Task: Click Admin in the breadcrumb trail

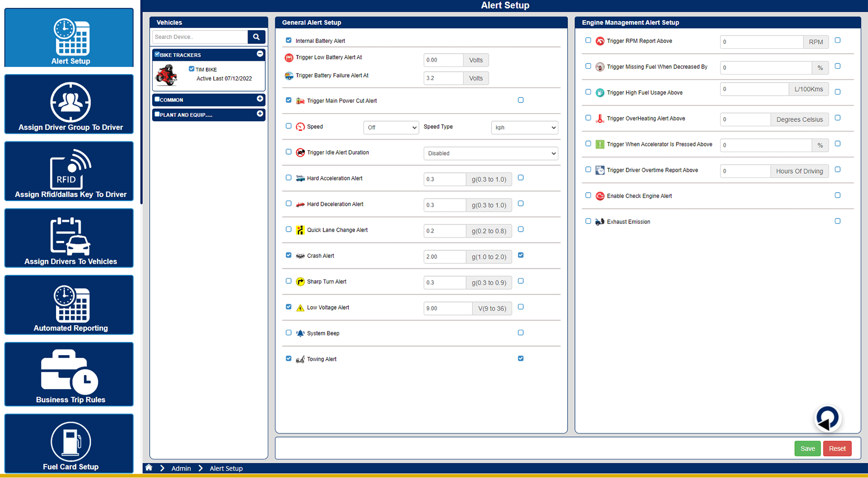Action: click(181, 468)
